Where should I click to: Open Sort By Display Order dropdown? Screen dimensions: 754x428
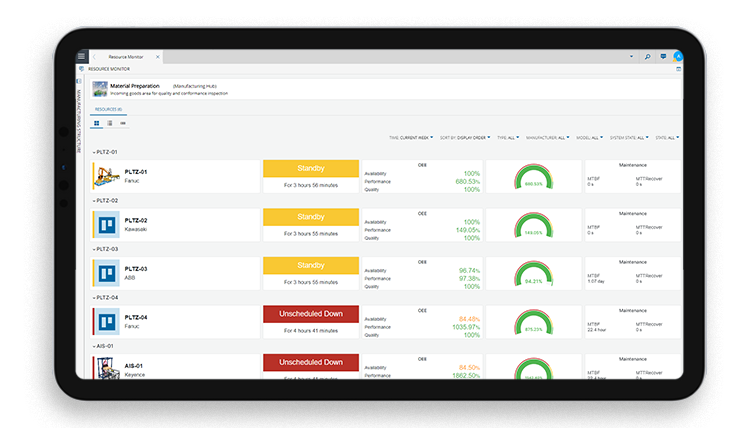click(x=465, y=138)
